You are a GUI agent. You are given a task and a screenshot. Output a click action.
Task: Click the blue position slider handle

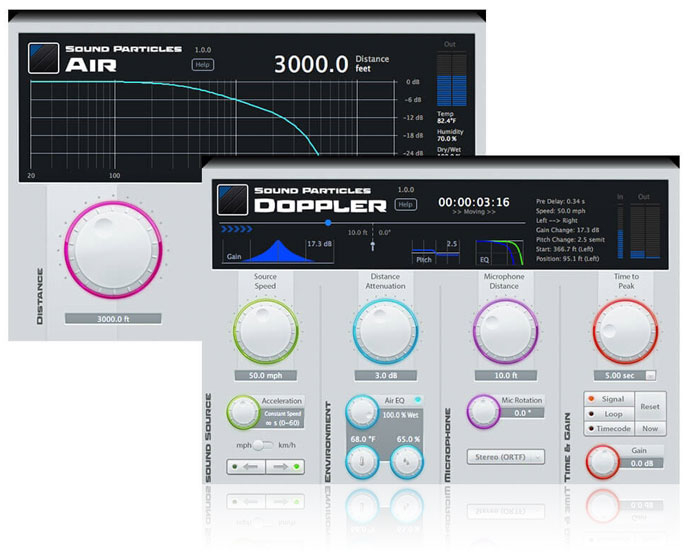(327, 222)
